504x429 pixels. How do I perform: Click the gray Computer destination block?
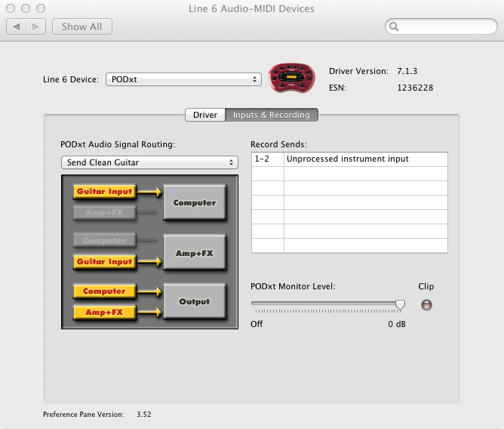coord(195,202)
